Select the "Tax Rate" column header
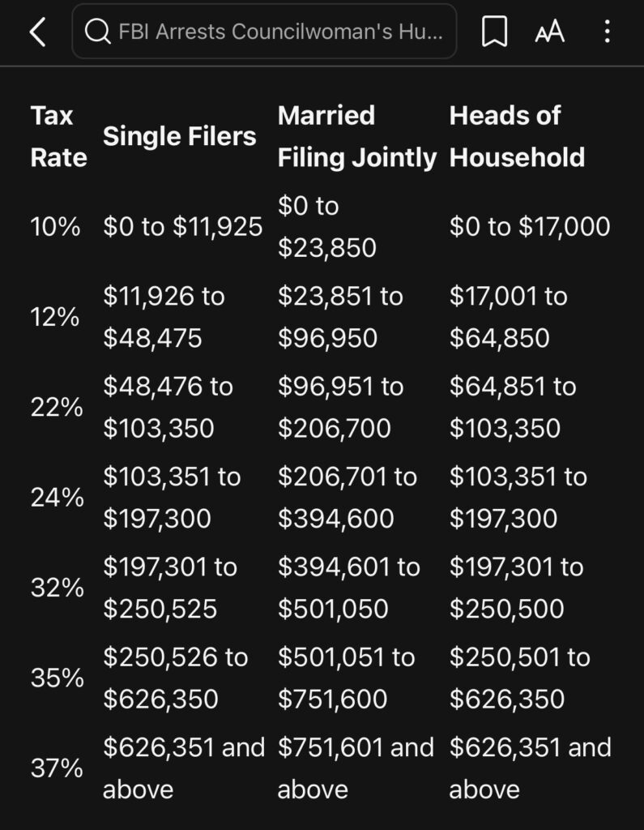This screenshot has width=644, height=830. point(58,136)
